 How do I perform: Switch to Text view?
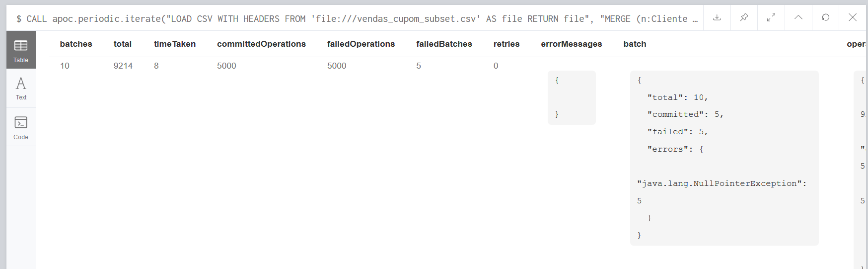(x=21, y=89)
